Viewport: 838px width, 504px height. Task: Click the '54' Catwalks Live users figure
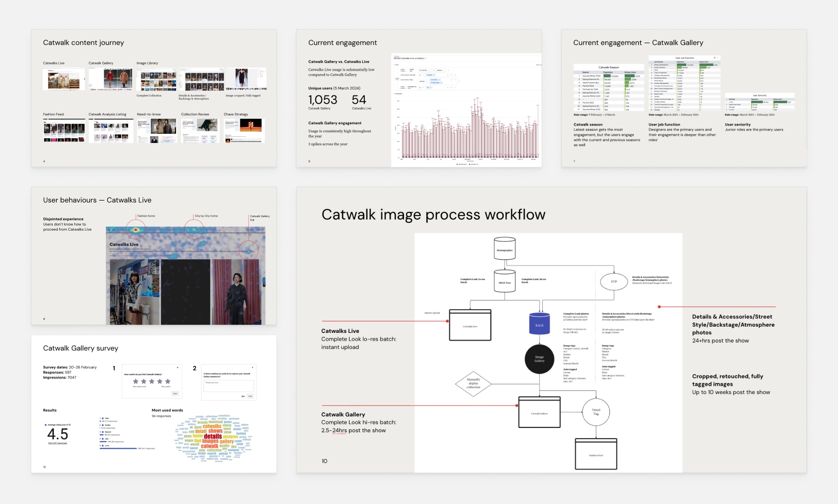click(359, 99)
